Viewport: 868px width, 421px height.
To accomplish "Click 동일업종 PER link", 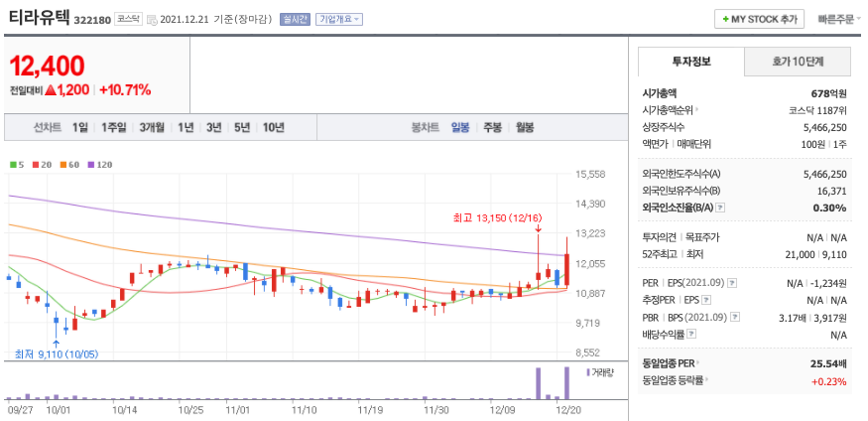I will coord(669,364).
